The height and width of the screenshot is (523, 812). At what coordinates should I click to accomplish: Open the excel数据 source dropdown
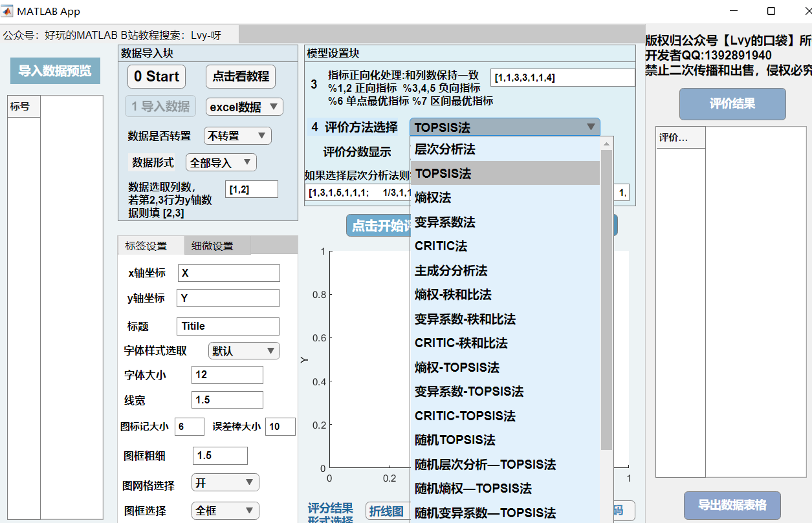coord(244,107)
